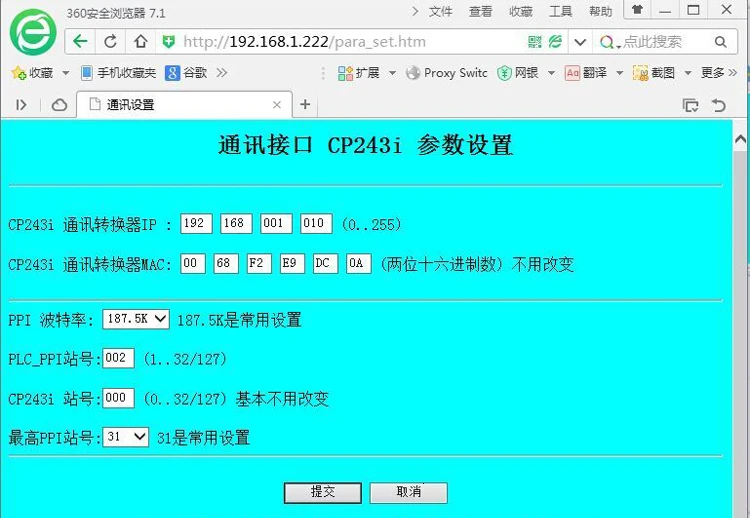Expand the 截图 dropdown arrow
The width and height of the screenshot is (750, 518).
point(688,73)
